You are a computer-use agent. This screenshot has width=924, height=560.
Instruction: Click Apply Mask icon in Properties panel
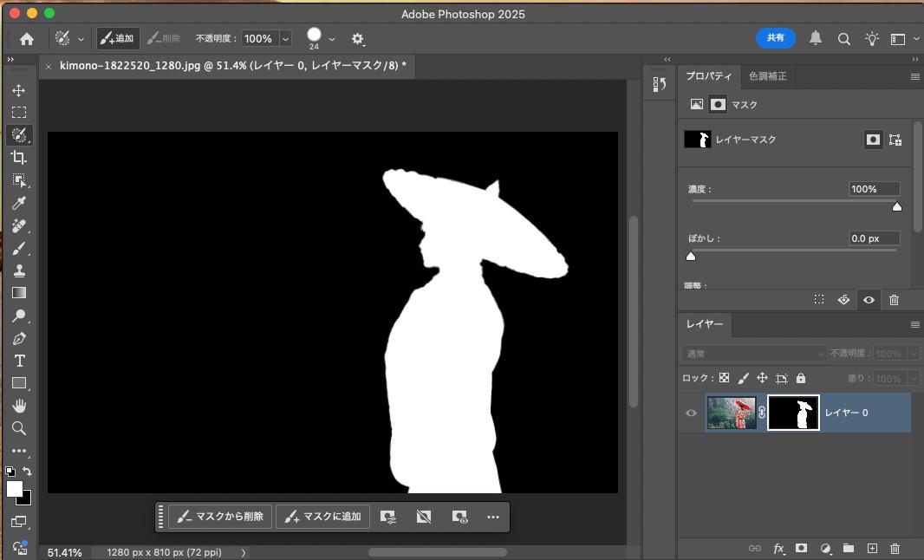(844, 300)
